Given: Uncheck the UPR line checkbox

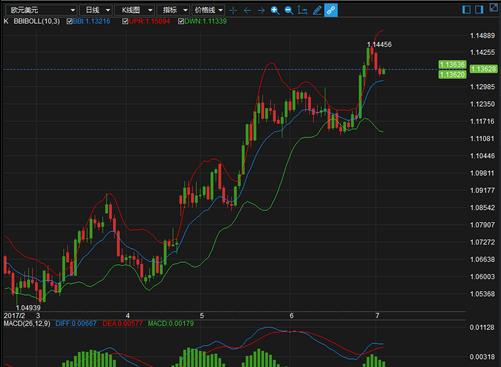Looking at the screenshot, I should point(125,21).
